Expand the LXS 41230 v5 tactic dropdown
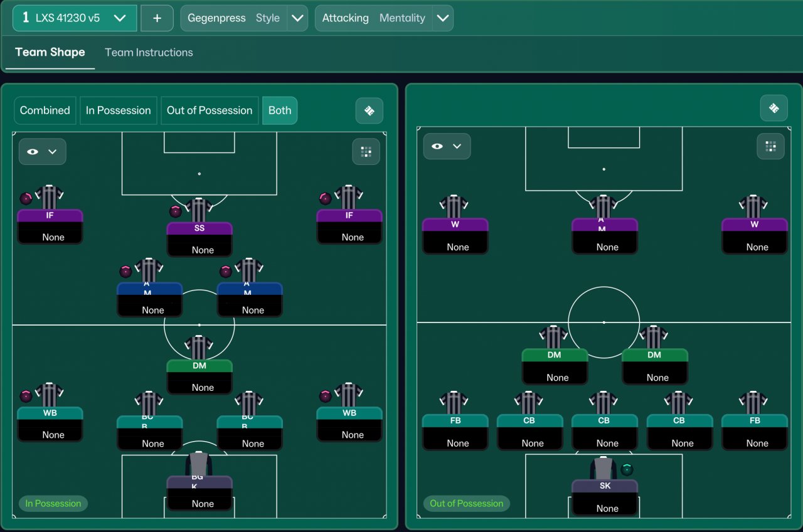The height and width of the screenshot is (532, 803). (x=75, y=18)
